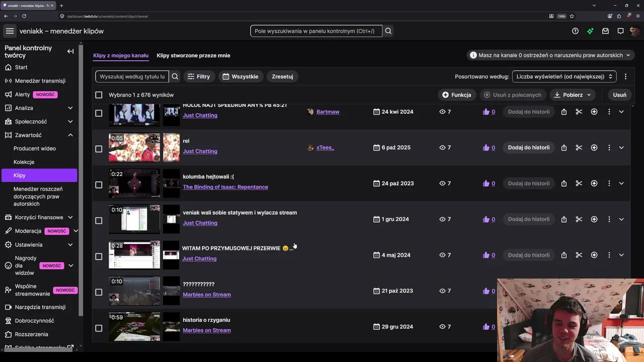Trim the "kolumba hejtowali :(" clip with scissors
The height and width of the screenshot is (362, 644).
pos(579,184)
